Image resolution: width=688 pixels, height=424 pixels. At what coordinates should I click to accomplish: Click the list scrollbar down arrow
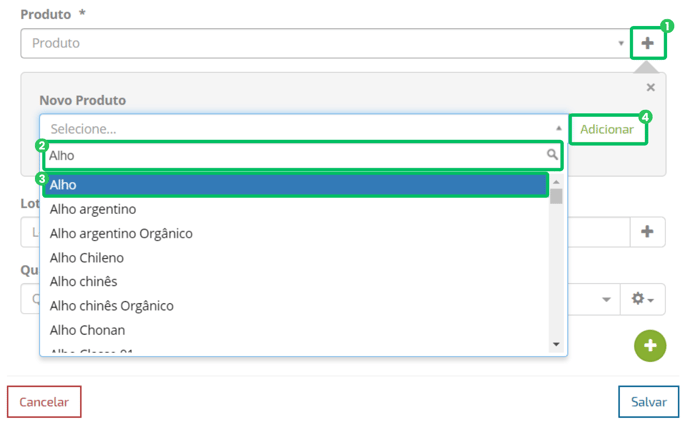(556, 344)
